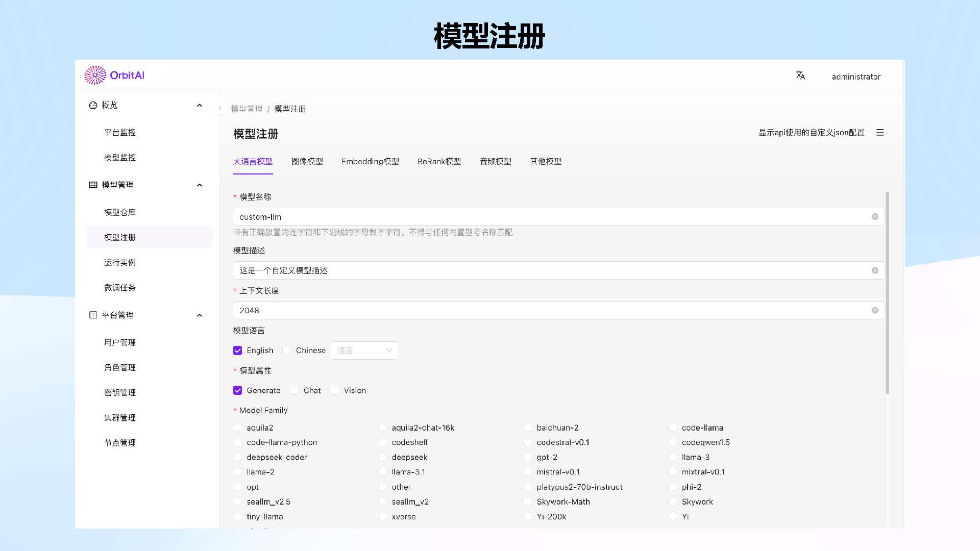Switch to the ReRank模型 tab

(x=439, y=162)
